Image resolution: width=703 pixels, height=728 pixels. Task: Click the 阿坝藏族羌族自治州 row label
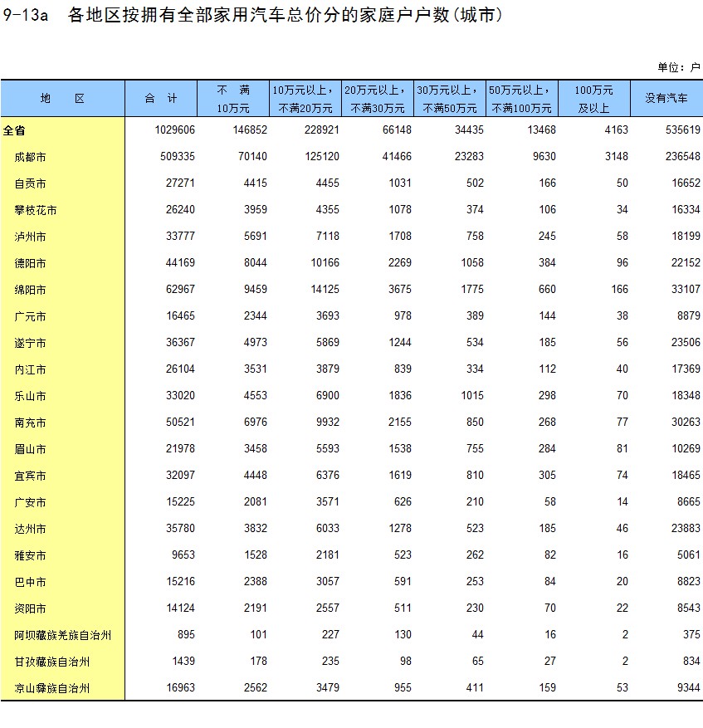pyautogui.click(x=63, y=635)
